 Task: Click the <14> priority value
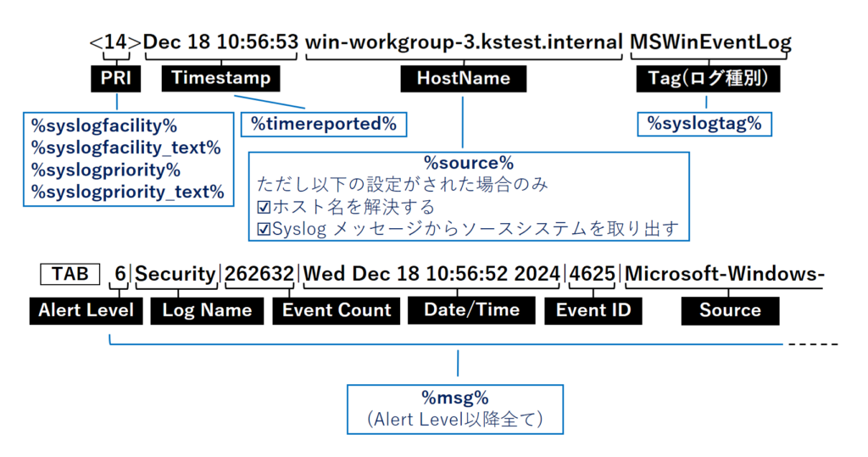(x=115, y=42)
